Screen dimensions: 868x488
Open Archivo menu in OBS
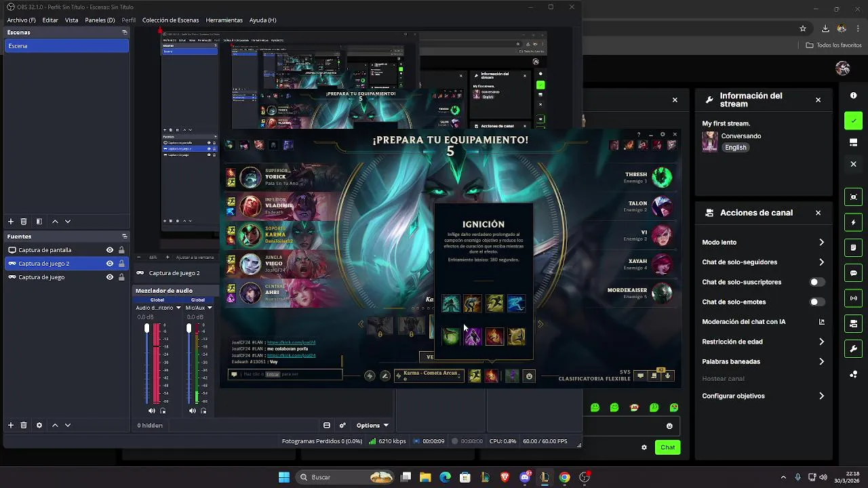tap(21, 20)
